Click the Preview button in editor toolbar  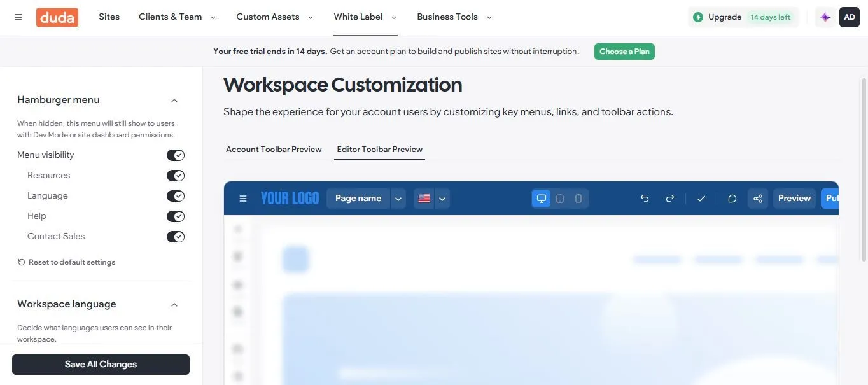[x=794, y=199]
